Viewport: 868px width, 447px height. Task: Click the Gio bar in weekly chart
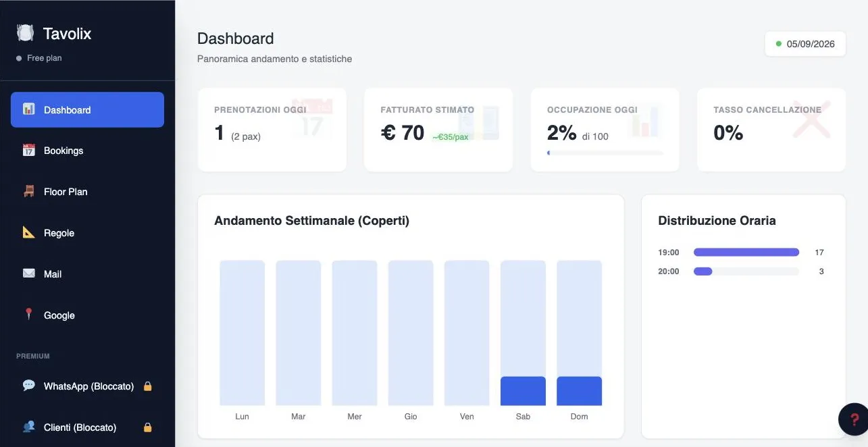point(411,333)
